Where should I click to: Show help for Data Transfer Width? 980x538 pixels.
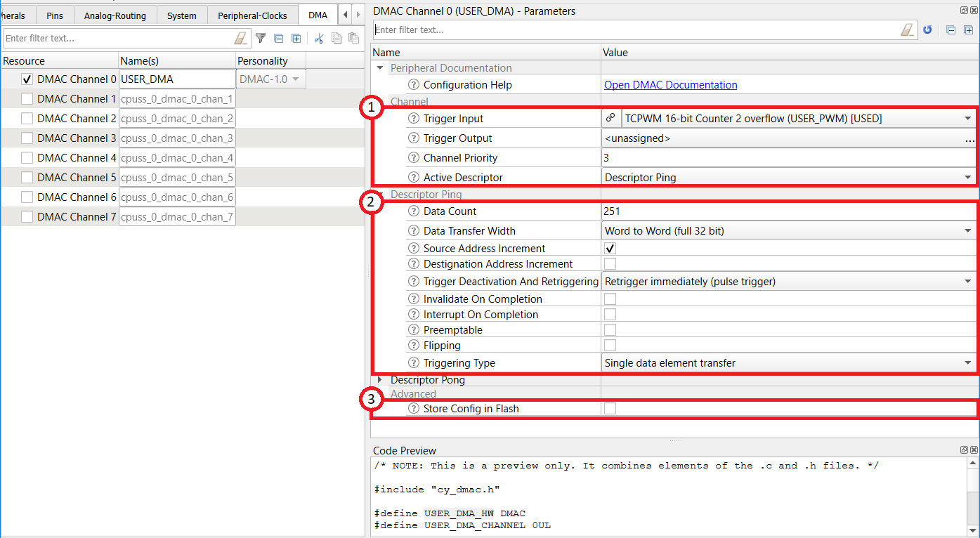pos(414,231)
